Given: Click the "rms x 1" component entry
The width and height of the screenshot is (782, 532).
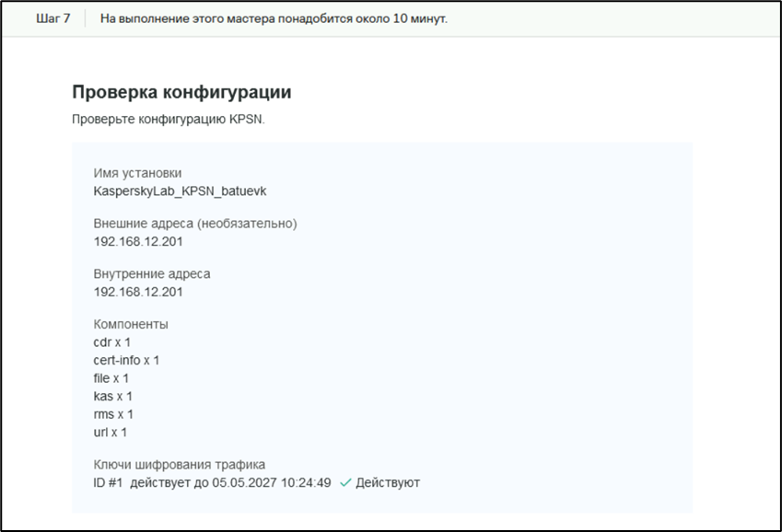Looking at the screenshot, I should click(113, 414).
